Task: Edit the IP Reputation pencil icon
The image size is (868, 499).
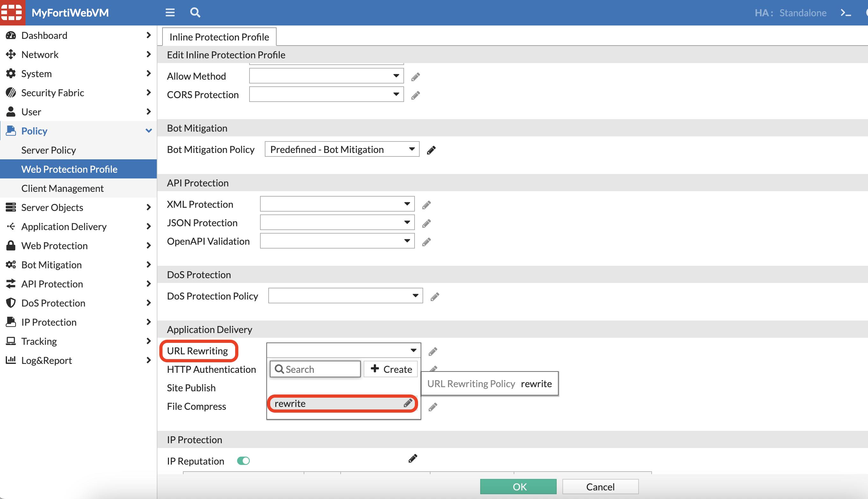Action: click(x=413, y=458)
